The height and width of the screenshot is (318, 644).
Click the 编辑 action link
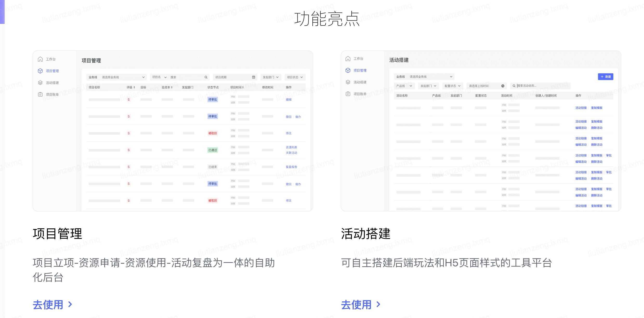[x=289, y=100]
